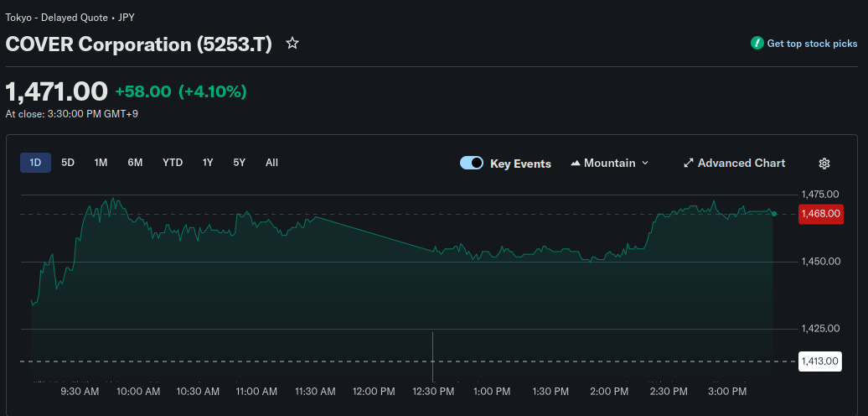This screenshot has width=868, height=416.
Task: Open the Mountain chart type dropdown
Action: [609, 163]
